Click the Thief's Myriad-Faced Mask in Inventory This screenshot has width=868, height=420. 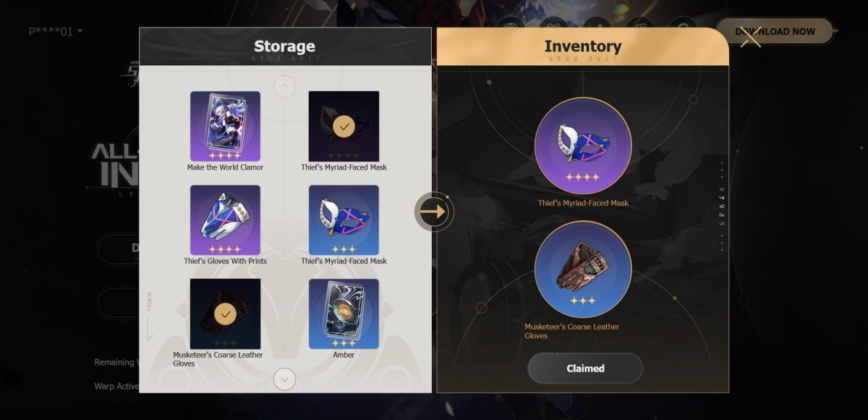[583, 146]
